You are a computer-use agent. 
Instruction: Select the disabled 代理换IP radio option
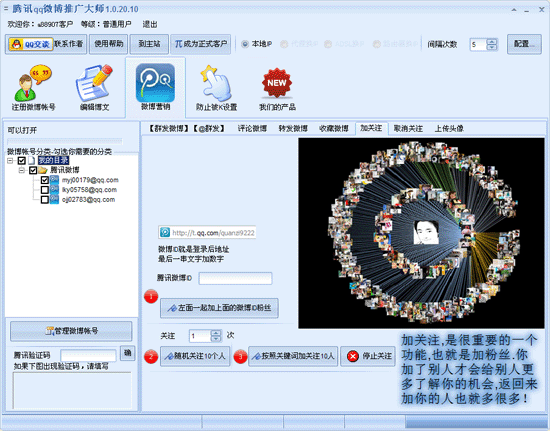coord(284,44)
